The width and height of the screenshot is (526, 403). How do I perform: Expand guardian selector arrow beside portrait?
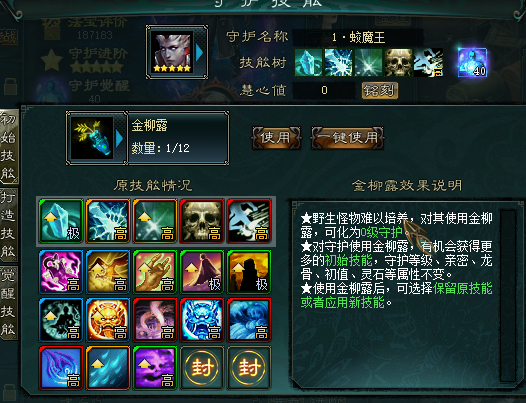(x=199, y=53)
